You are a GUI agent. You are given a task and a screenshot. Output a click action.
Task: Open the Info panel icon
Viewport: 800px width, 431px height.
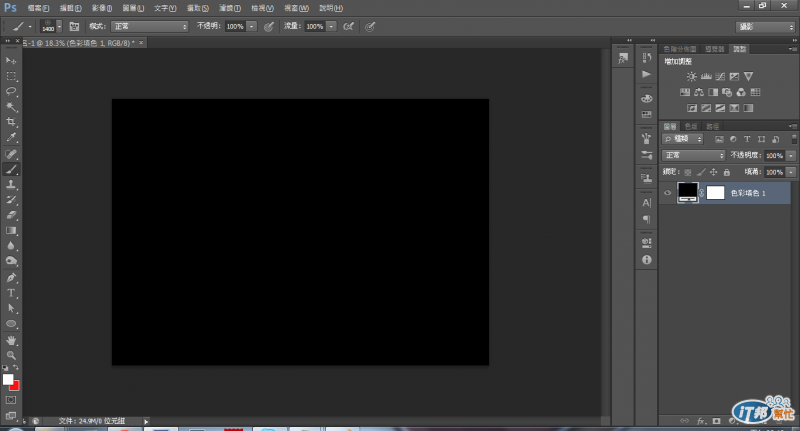pyautogui.click(x=646, y=260)
